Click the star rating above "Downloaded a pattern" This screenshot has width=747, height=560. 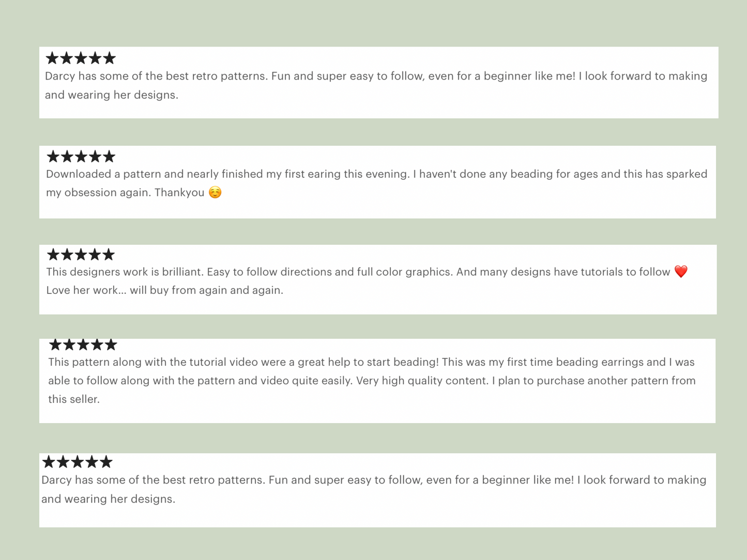point(81,157)
